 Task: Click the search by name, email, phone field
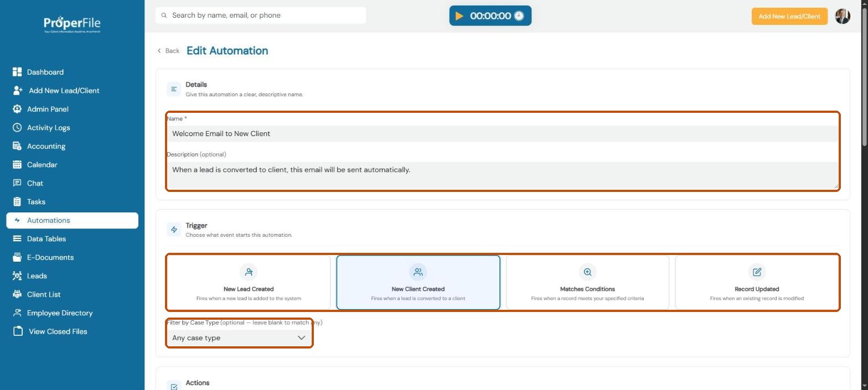261,15
